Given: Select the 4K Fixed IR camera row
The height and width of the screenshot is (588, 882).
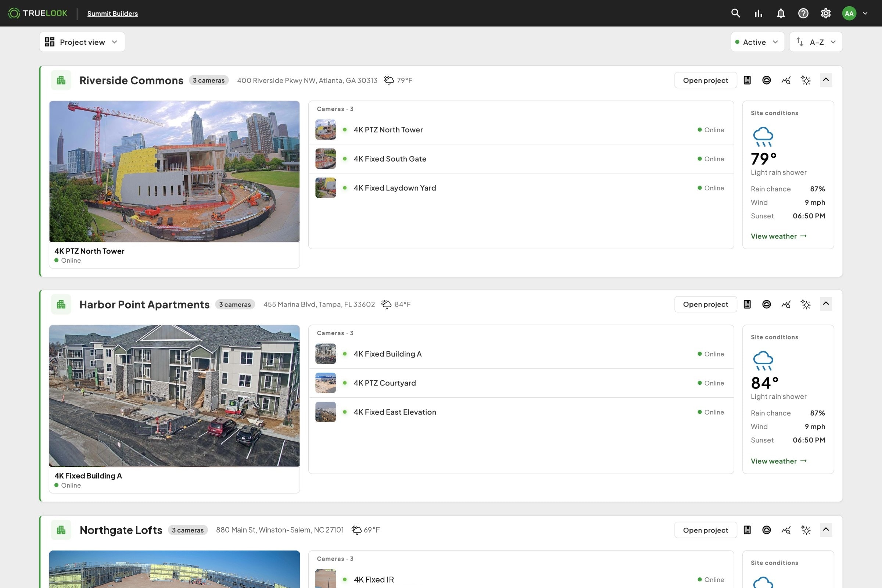Looking at the screenshot, I should [521, 580].
